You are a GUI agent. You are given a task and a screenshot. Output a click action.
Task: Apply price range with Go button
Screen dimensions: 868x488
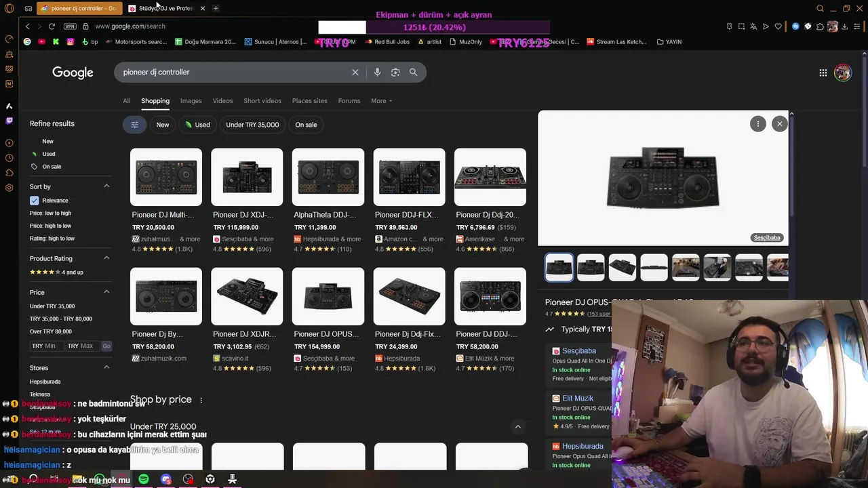106,346
